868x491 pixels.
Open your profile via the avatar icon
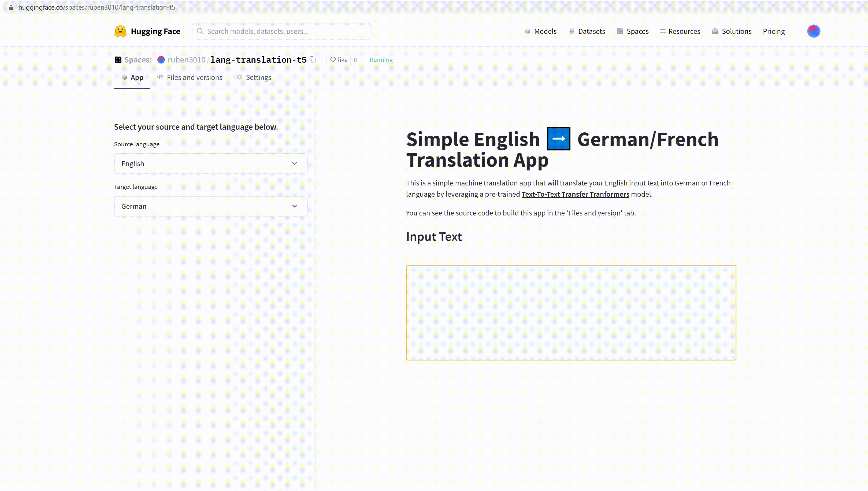click(814, 31)
